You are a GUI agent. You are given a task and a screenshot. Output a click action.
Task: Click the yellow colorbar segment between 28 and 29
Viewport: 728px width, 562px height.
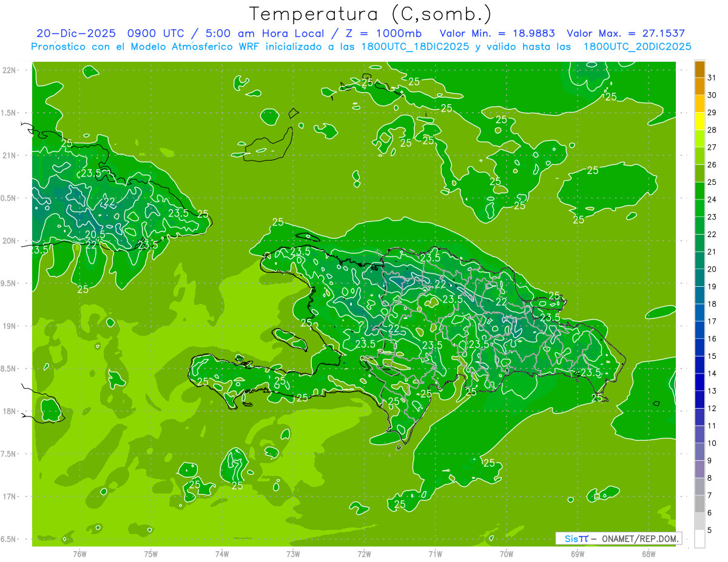point(699,121)
